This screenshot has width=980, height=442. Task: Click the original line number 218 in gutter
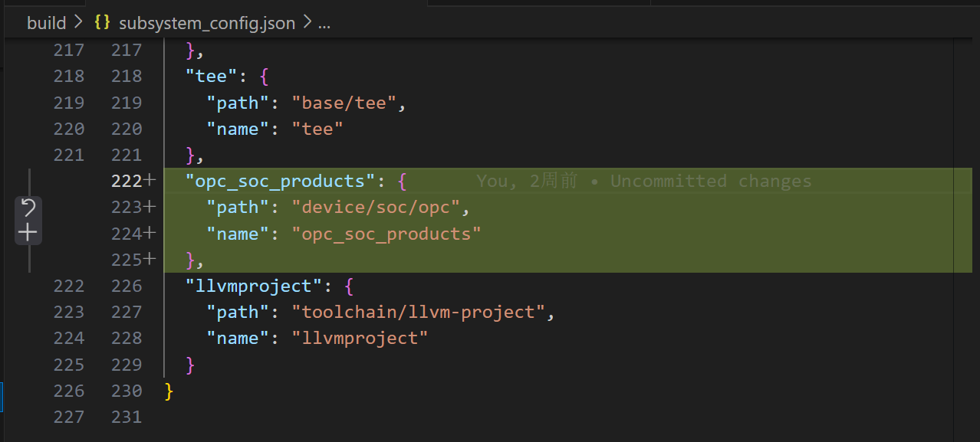69,76
